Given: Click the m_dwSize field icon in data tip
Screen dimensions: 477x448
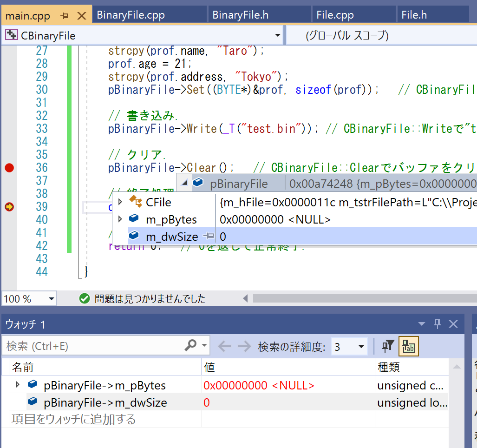Looking at the screenshot, I should (x=134, y=235).
